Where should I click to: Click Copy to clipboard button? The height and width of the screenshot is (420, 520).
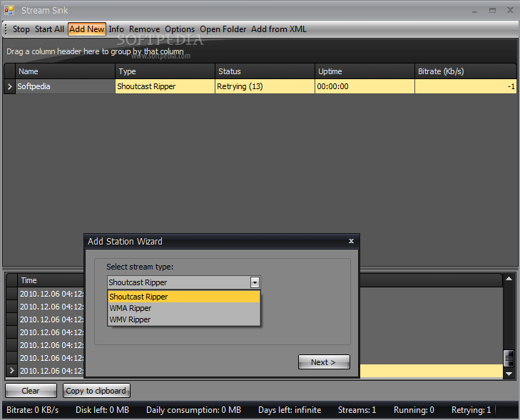point(96,391)
